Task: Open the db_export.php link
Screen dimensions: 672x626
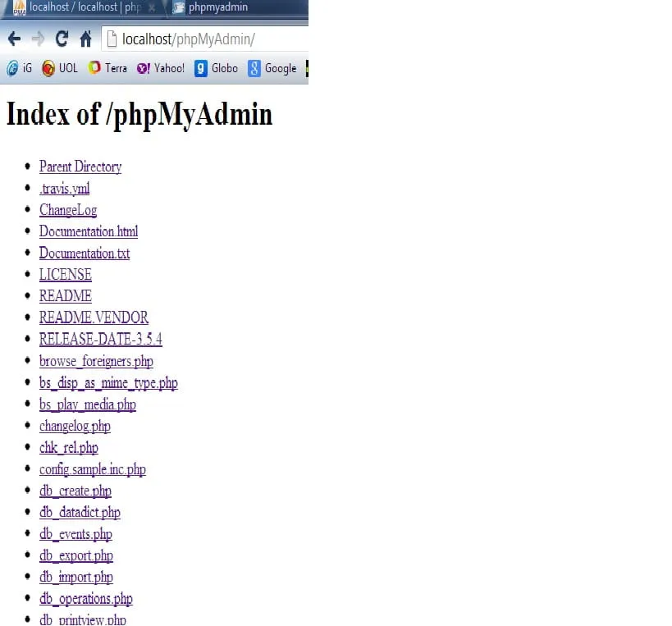Action: coord(76,555)
